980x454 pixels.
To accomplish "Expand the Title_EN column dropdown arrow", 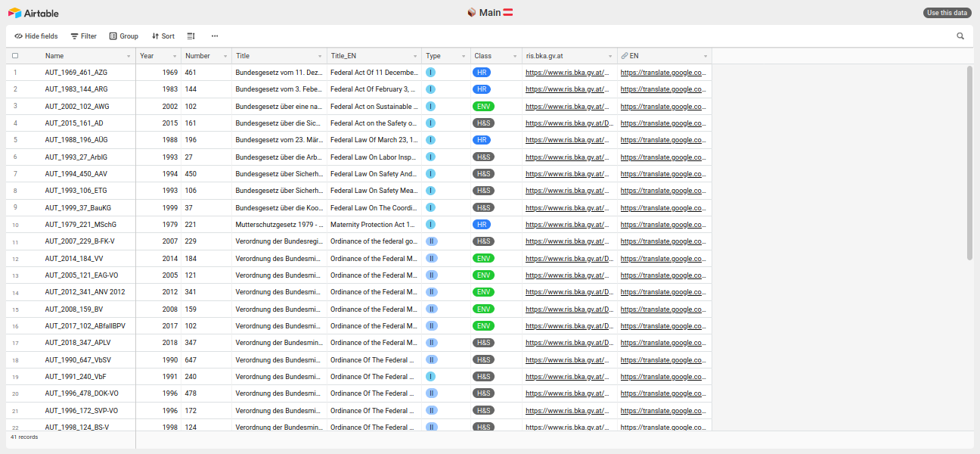I will [415, 57].
